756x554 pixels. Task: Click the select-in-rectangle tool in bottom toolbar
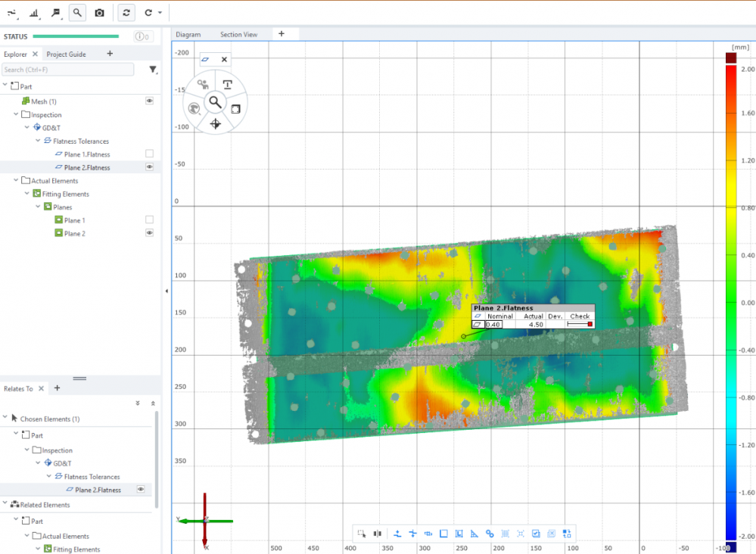(x=362, y=534)
